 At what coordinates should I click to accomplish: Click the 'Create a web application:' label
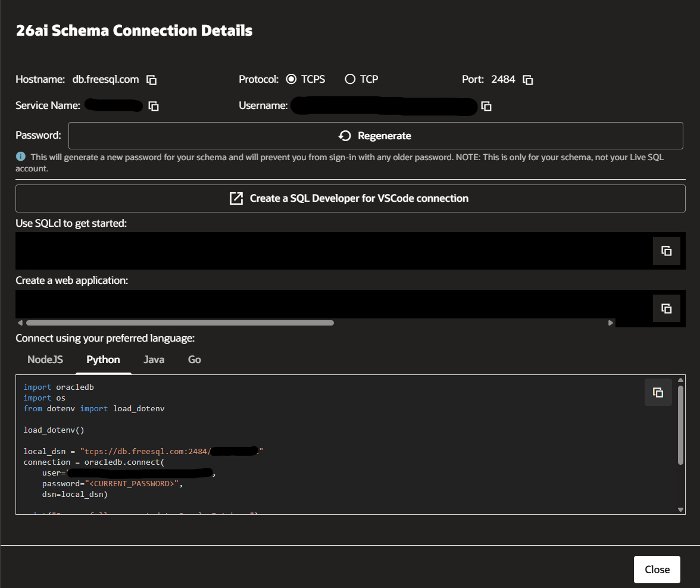pos(71,280)
